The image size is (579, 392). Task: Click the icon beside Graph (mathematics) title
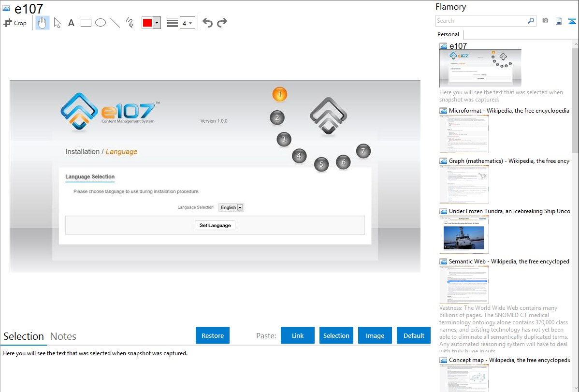point(443,161)
